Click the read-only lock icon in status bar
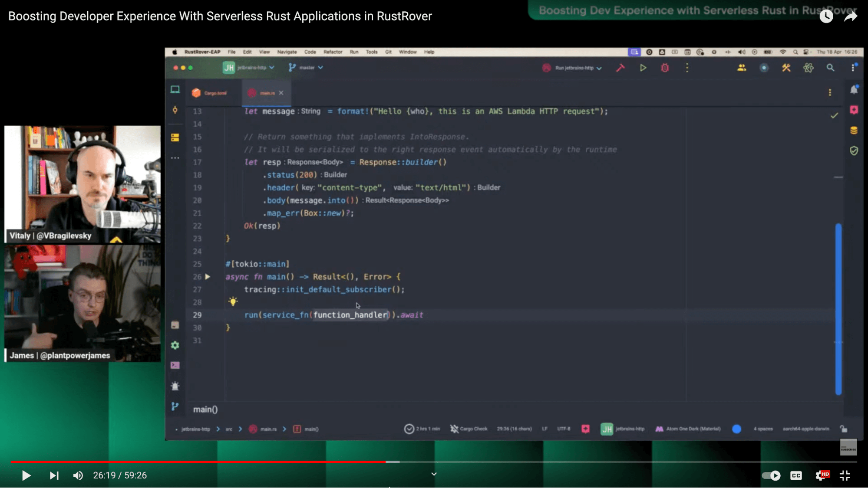This screenshot has height=488, width=868. coord(844,429)
